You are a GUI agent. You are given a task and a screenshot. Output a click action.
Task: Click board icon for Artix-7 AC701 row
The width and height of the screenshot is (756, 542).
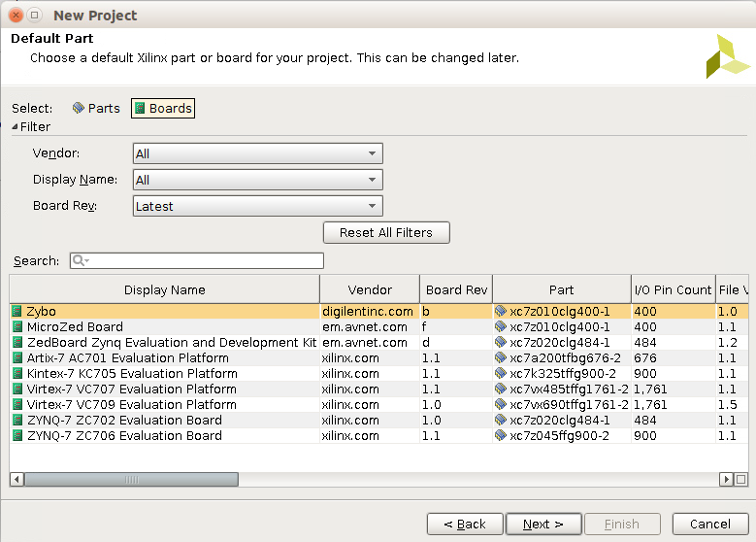tap(17, 357)
